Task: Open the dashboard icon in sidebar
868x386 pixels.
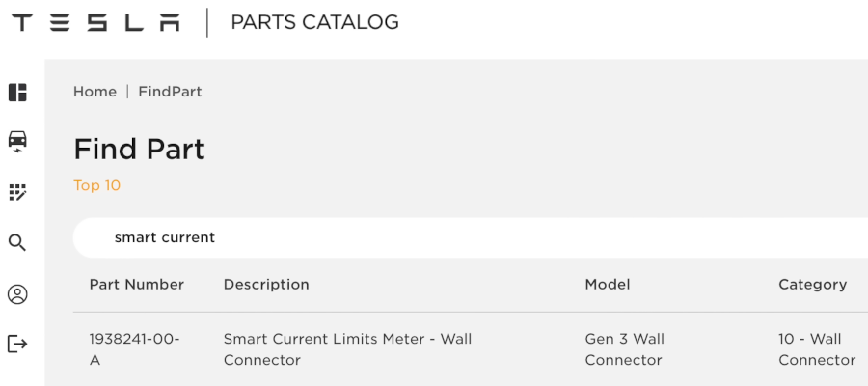Action: click(x=17, y=93)
